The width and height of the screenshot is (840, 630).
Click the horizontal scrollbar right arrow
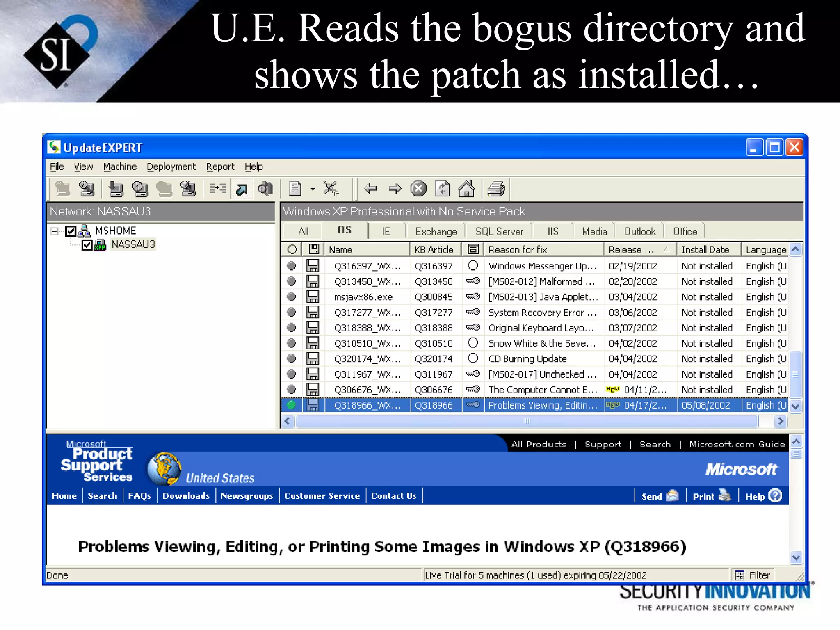coord(781,421)
